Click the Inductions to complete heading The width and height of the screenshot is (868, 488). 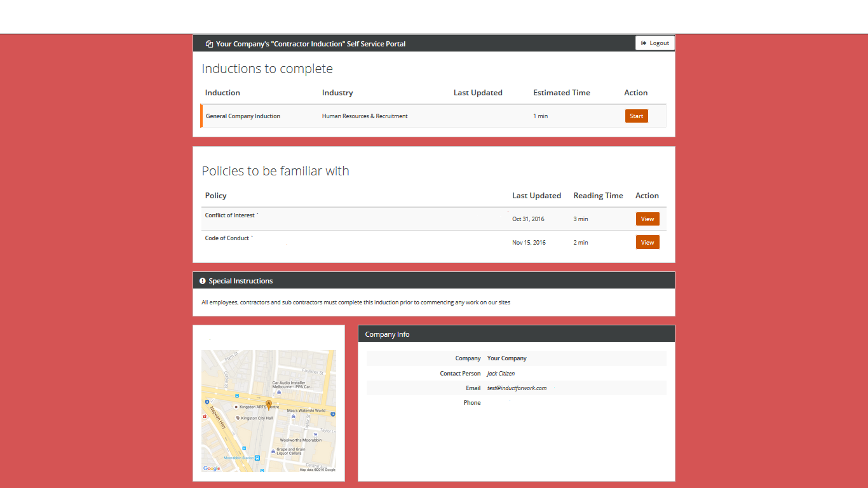[x=267, y=69]
